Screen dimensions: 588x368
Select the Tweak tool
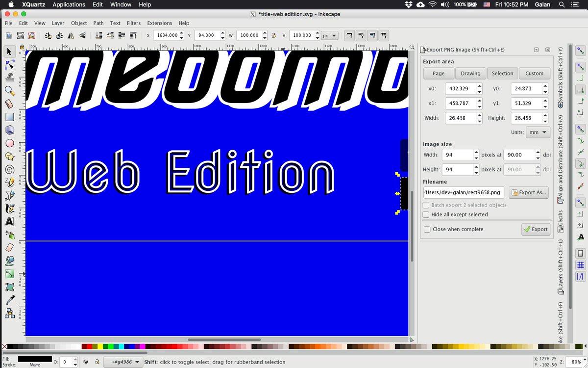tap(9, 77)
